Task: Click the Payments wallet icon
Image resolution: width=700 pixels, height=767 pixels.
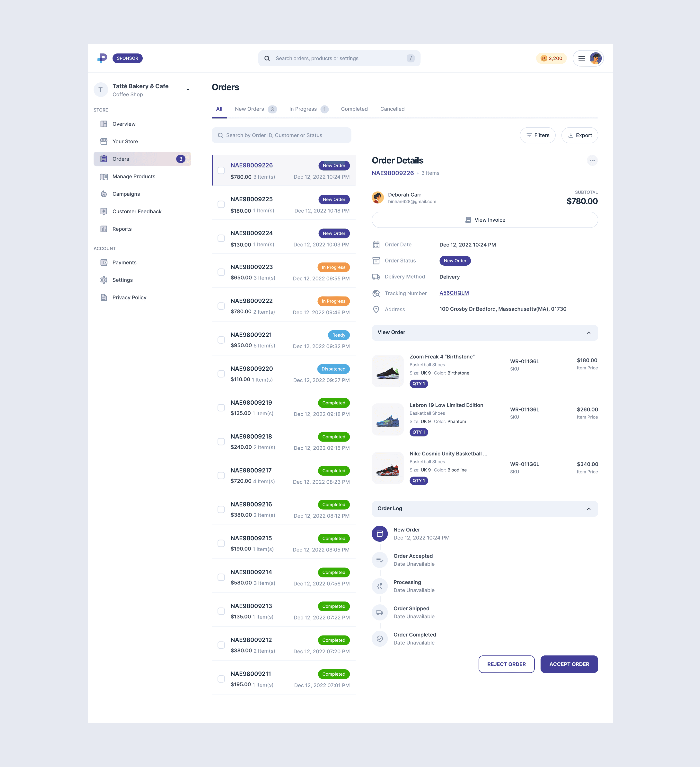Action: click(104, 262)
